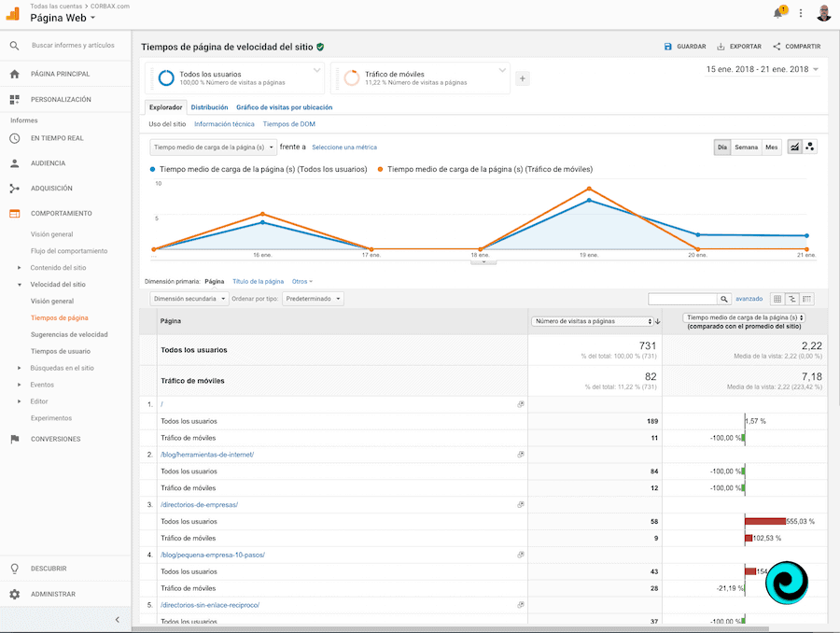This screenshot has width=840, height=633.
Task: Switch to the Explorador tab
Action: click(165, 107)
